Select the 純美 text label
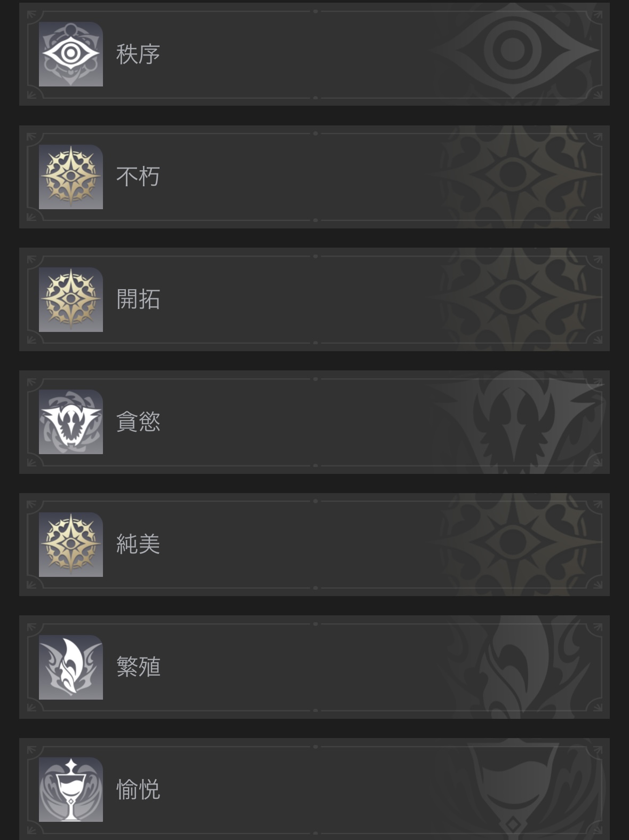 [138, 544]
